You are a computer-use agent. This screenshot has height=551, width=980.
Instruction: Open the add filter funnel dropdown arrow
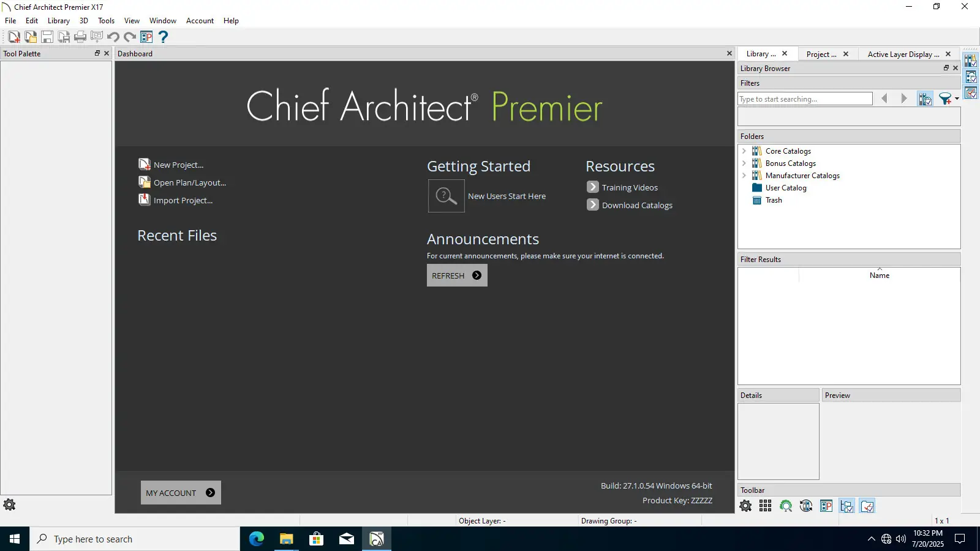pyautogui.click(x=957, y=99)
